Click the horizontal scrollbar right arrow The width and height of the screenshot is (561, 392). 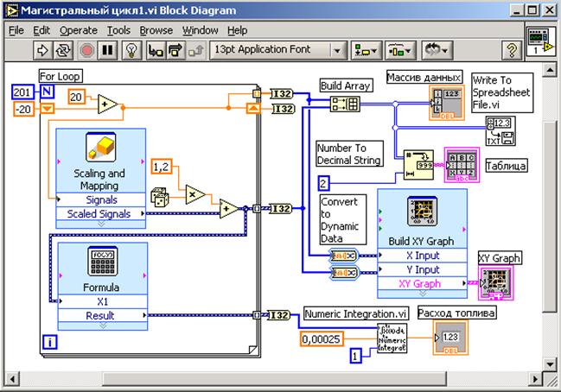(536, 379)
